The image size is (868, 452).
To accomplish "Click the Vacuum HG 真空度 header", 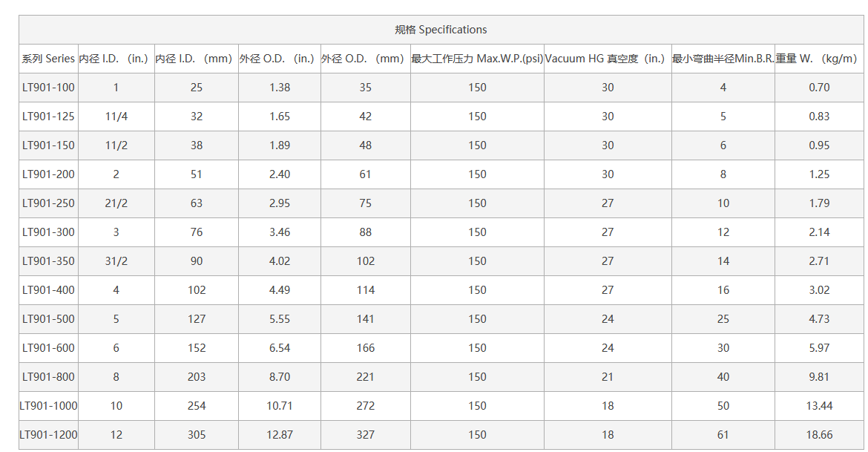I will 608,59.
